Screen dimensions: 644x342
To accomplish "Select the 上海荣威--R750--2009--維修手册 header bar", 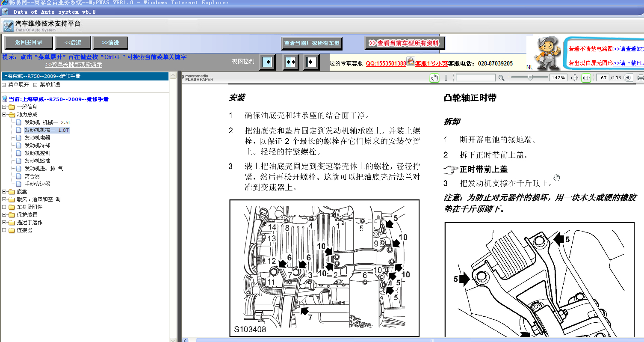I will 85,76.
